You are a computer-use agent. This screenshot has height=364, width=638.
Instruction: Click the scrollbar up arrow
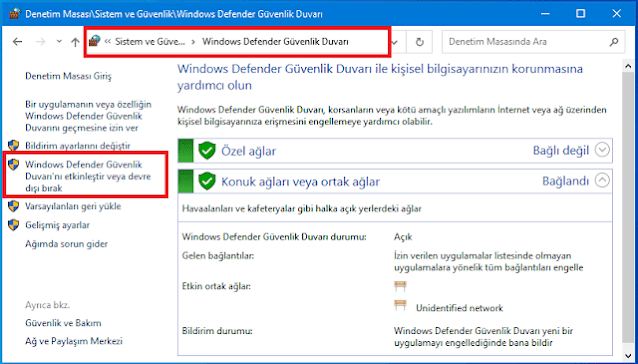tap(628, 66)
